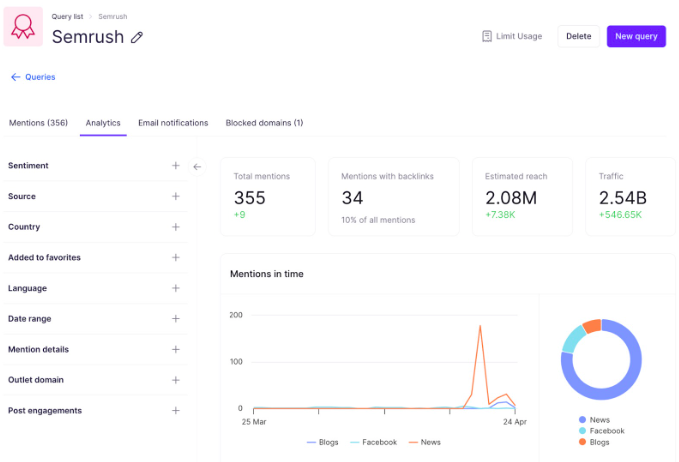Open the Date range filter plus icon
Image resolution: width=679 pixels, height=462 pixels.
coord(175,319)
